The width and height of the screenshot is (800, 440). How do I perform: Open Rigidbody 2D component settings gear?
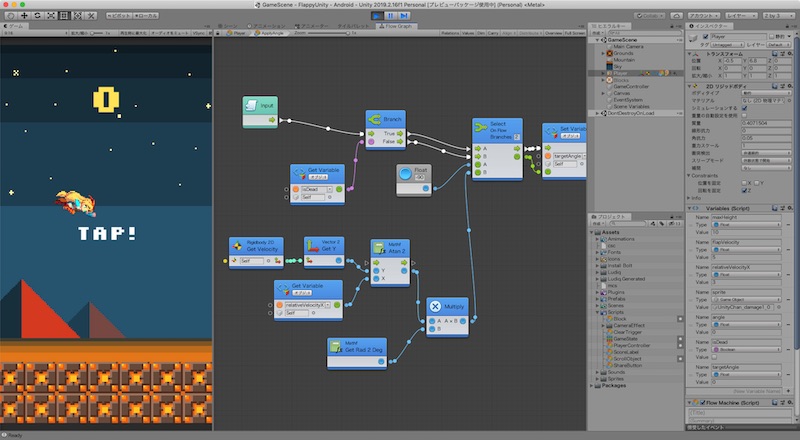pyautogui.click(x=790, y=86)
